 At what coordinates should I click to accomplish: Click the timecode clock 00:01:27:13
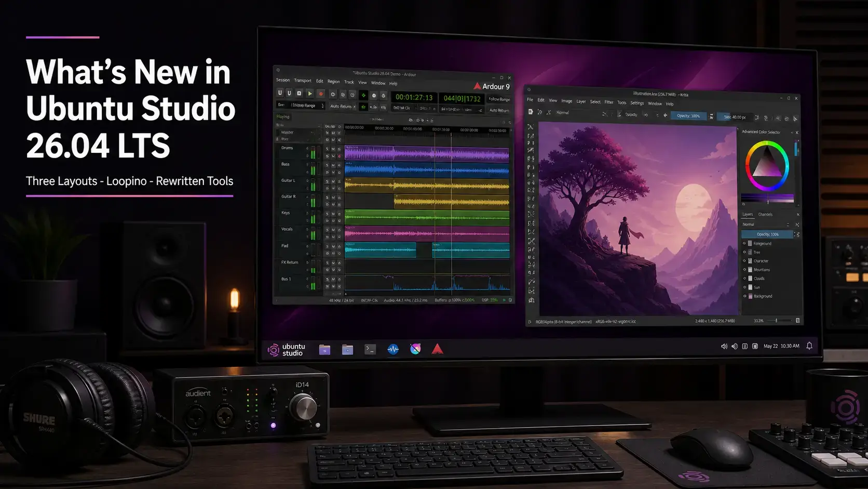pos(414,97)
